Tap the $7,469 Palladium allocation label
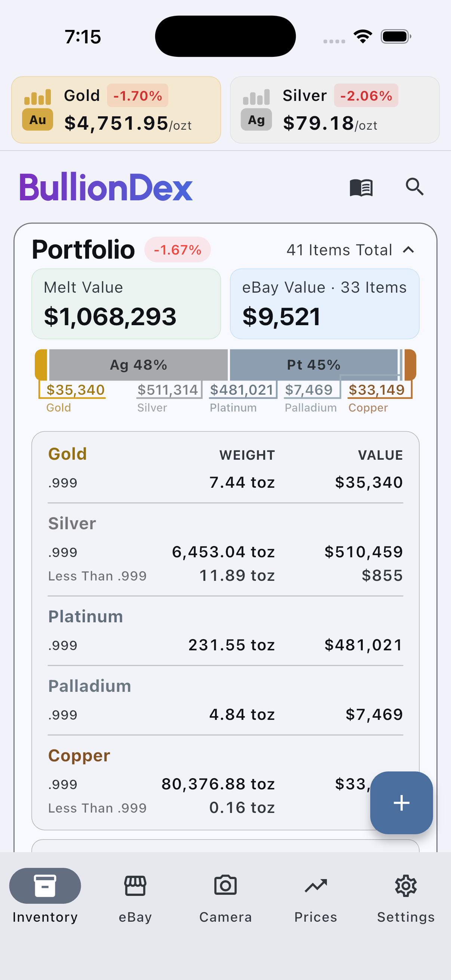 click(309, 390)
